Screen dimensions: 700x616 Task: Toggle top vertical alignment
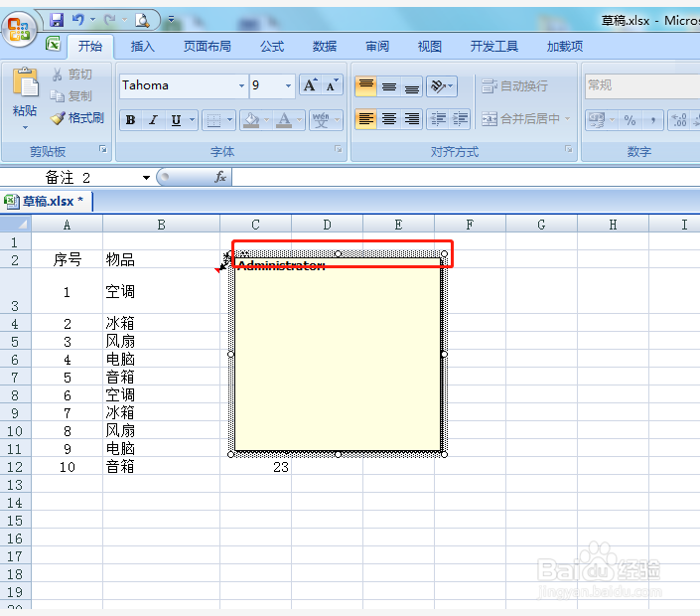(x=366, y=85)
